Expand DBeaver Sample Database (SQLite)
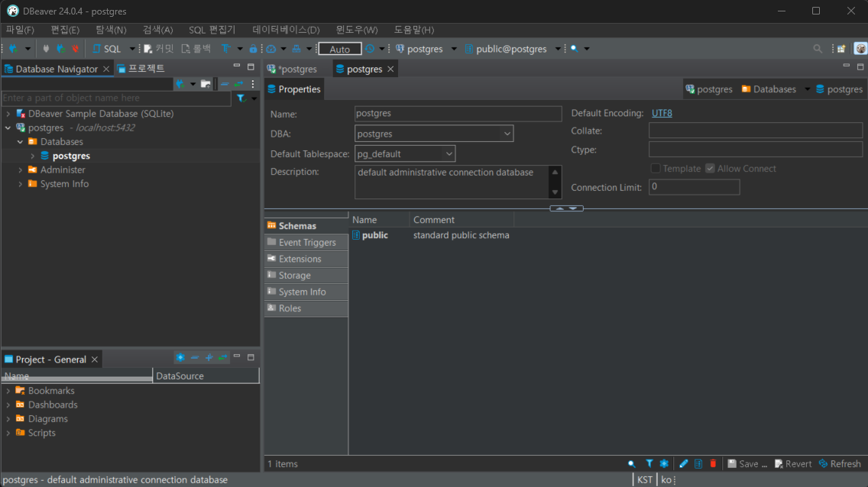 8,114
